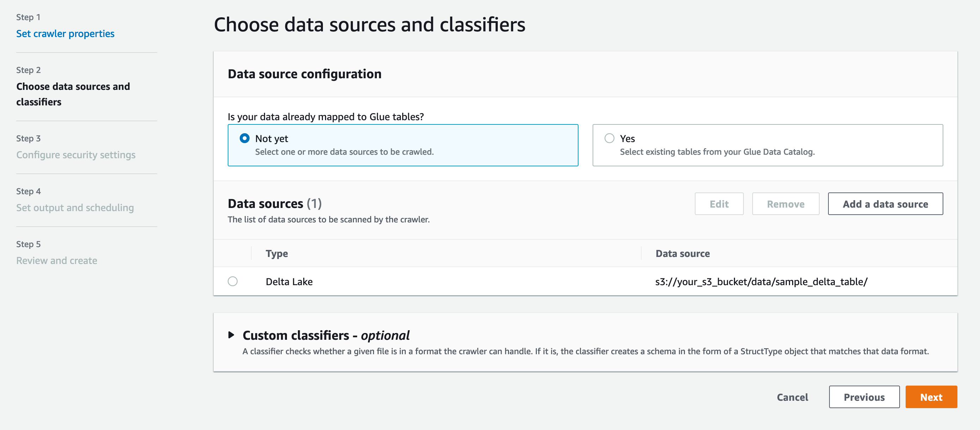Select the 'Yes' radio option
The image size is (980, 430).
pos(609,138)
